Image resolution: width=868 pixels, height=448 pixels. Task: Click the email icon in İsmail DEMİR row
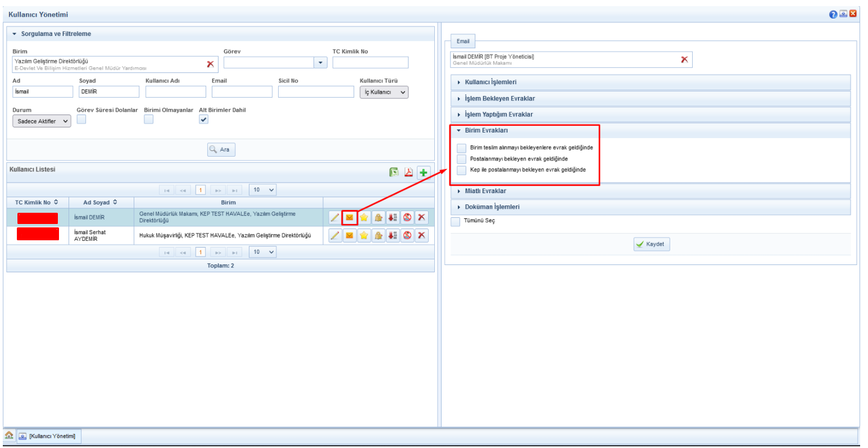[349, 218]
